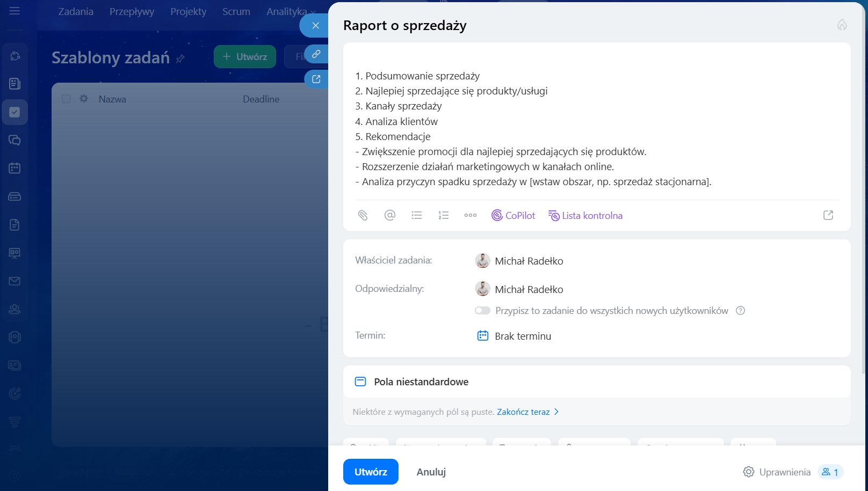Expand the Pola niestandardowe section
The height and width of the screenshot is (491, 868).
pos(421,382)
